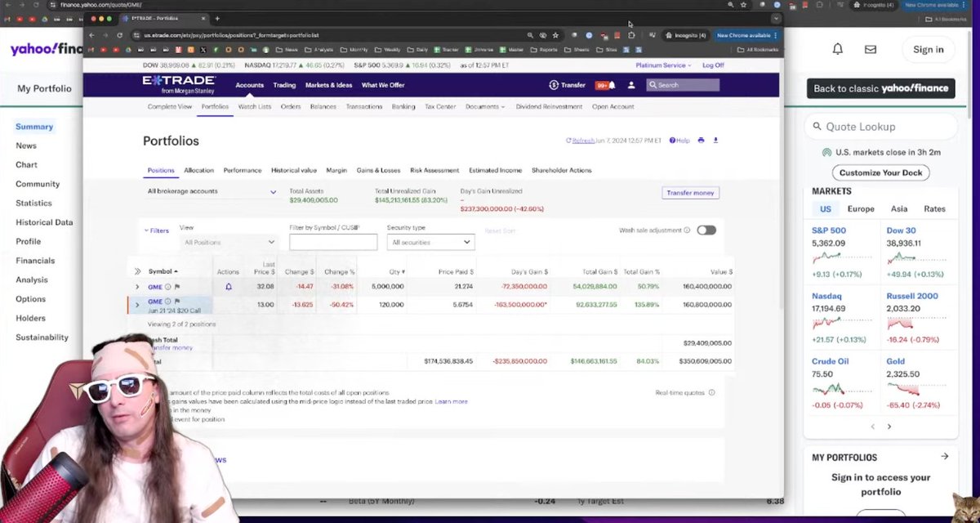Image resolution: width=980 pixels, height=523 pixels.
Task: Open the Gains & Losses tab
Action: [378, 170]
